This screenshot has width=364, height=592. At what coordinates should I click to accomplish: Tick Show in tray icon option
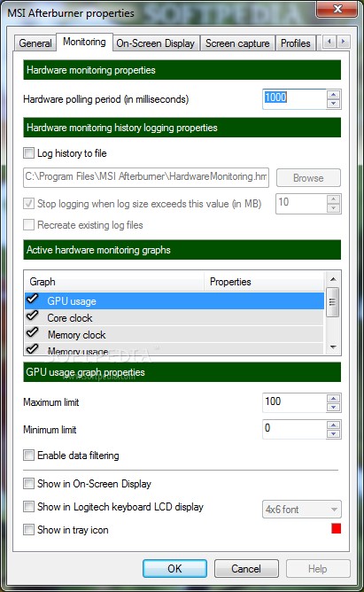coord(28,529)
